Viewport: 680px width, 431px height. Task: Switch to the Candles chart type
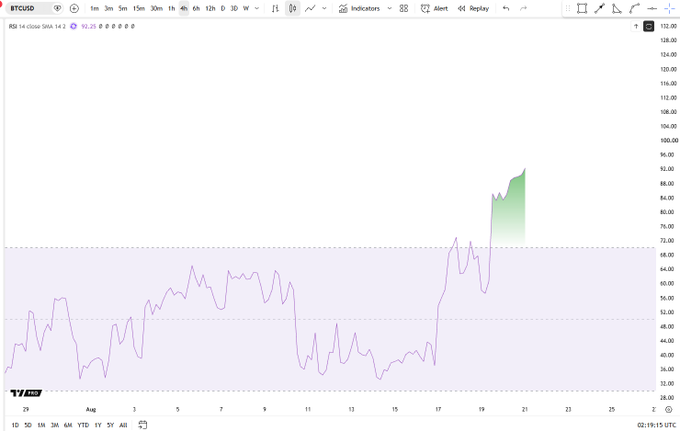[x=293, y=8]
